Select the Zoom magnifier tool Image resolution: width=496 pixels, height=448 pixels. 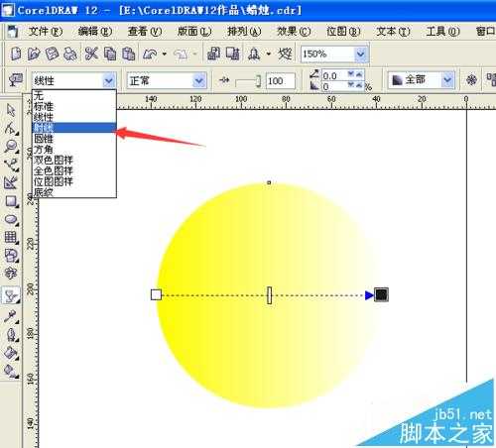tap(11, 147)
